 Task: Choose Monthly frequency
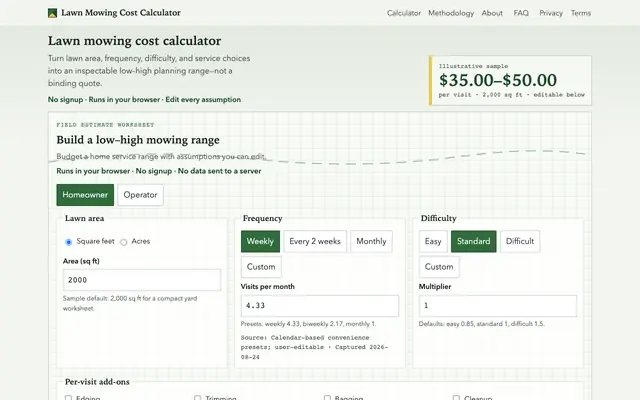[371, 241]
